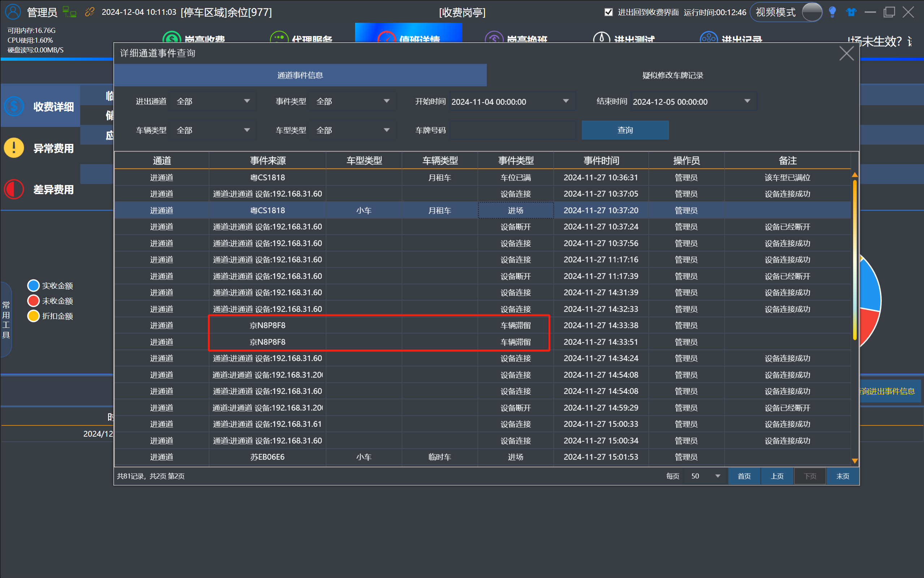Open the 结束时间 date picker dropdown
The width and height of the screenshot is (924, 578).
pyautogui.click(x=747, y=101)
